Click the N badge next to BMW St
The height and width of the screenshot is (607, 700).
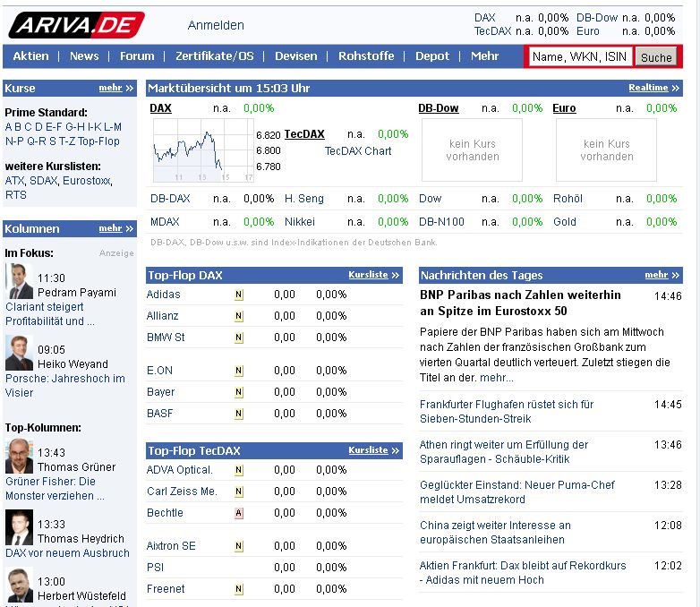pyautogui.click(x=239, y=338)
